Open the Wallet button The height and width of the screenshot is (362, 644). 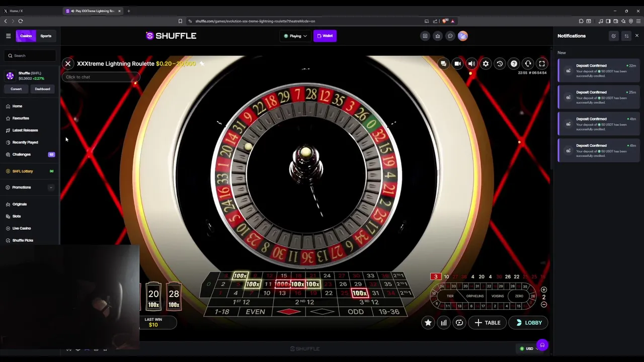(325, 36)
